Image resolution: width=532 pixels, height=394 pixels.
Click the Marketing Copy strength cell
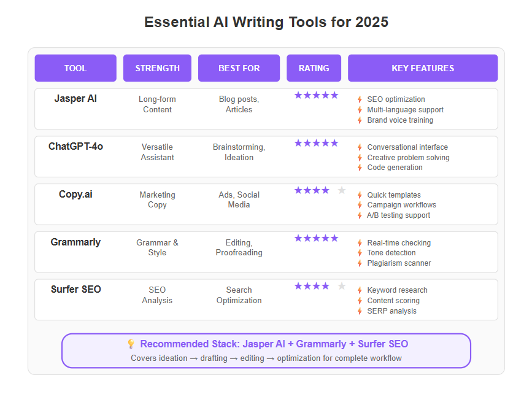tap(157, 199)
